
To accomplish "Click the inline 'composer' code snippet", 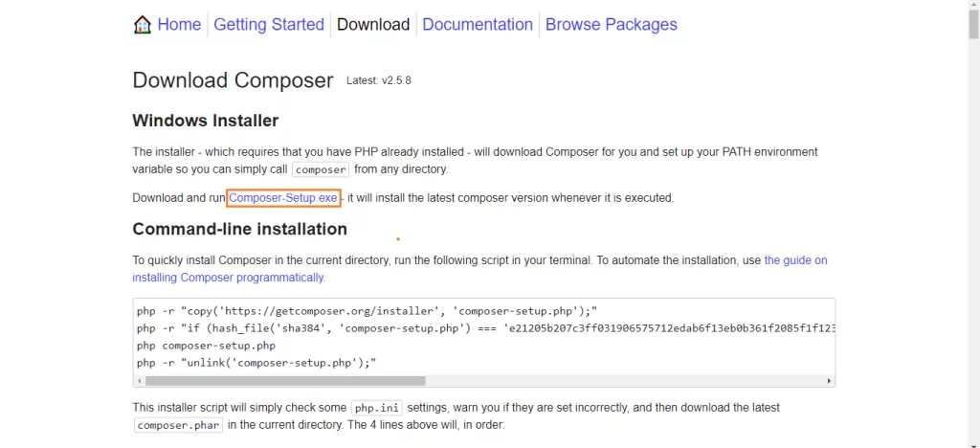I will 321,169.
